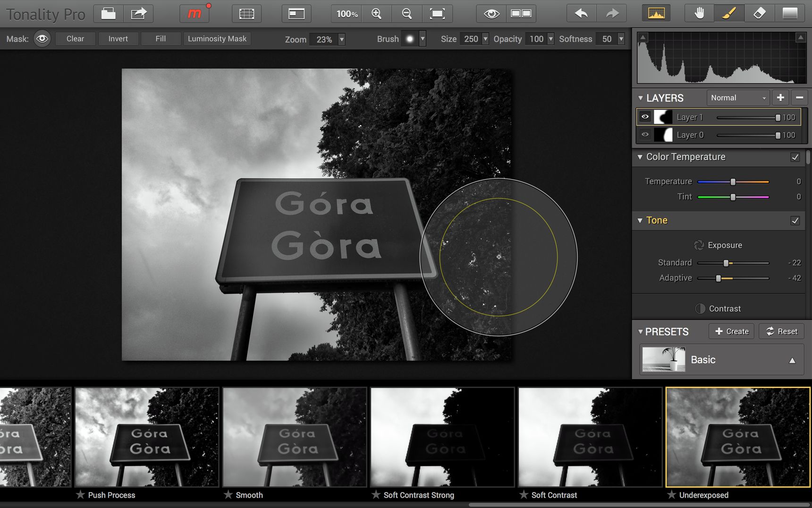Viewport: 812px width, 508px height.
Task: Click the Invert mask button
Action: tap(118, 39)
